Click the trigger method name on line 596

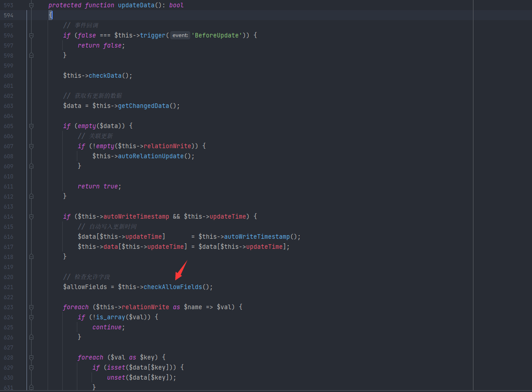(x=153, y=35)
